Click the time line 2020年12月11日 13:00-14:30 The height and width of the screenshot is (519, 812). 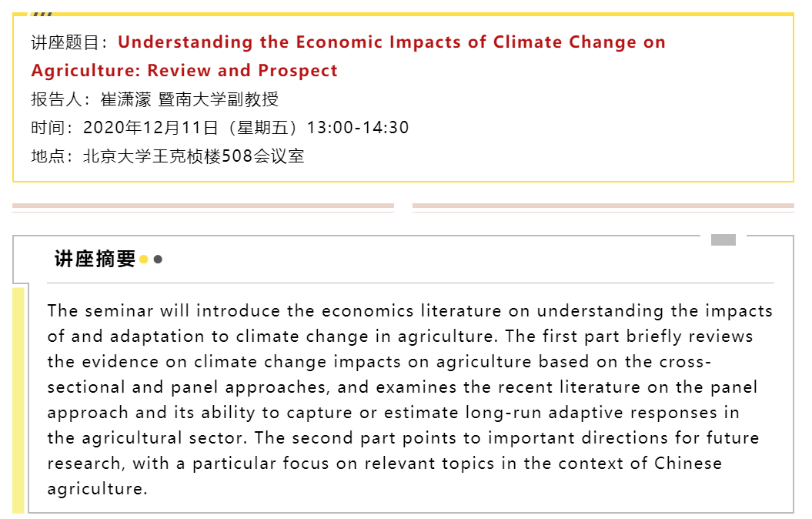(220, 127)
